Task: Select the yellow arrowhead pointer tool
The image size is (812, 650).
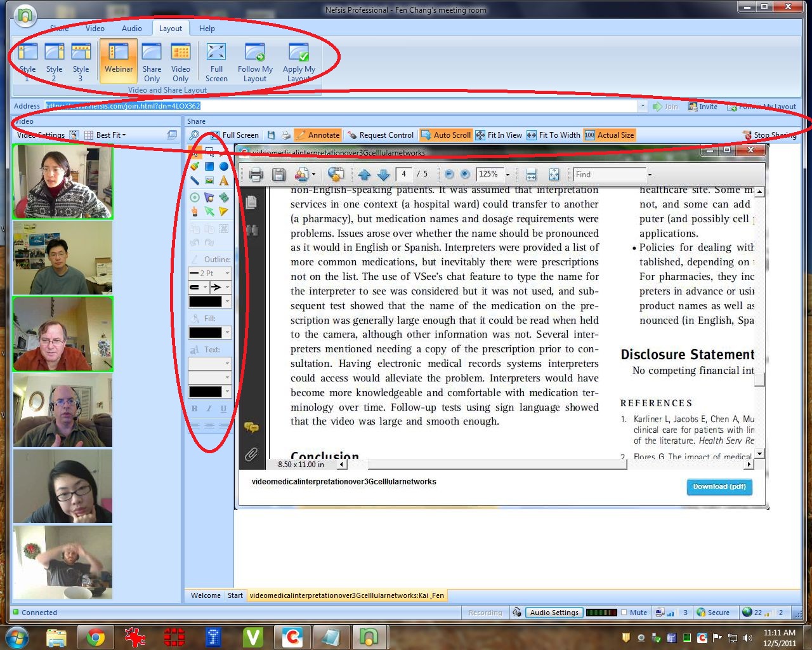Action: (x=224, y=211)
